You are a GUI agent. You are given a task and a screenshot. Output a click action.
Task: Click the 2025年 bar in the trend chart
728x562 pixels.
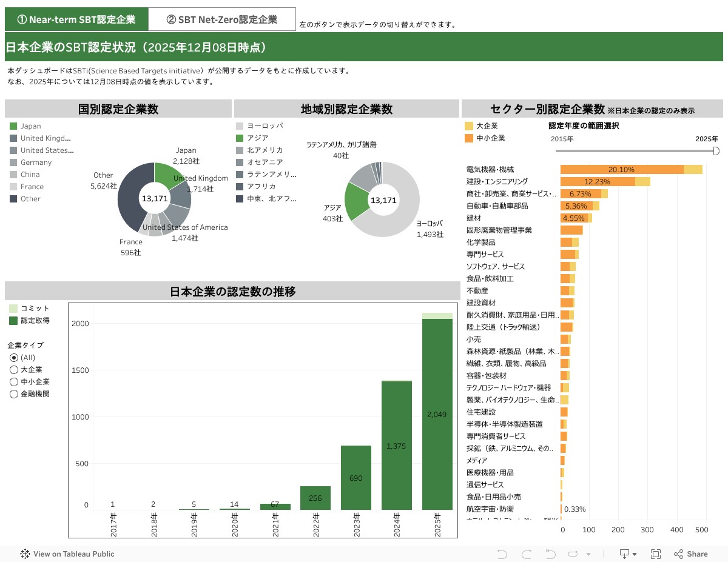point(437,413)
